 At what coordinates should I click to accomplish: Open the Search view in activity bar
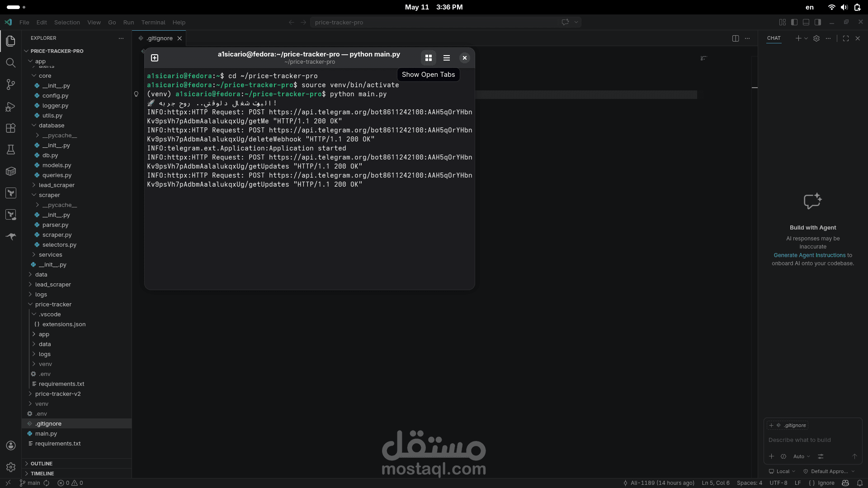(11, 62)
